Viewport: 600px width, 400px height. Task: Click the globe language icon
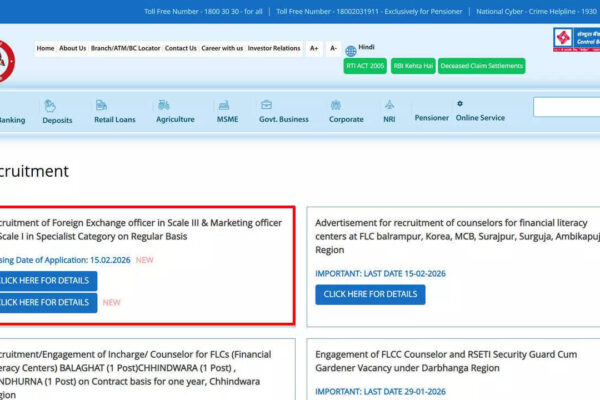point(351,51)
